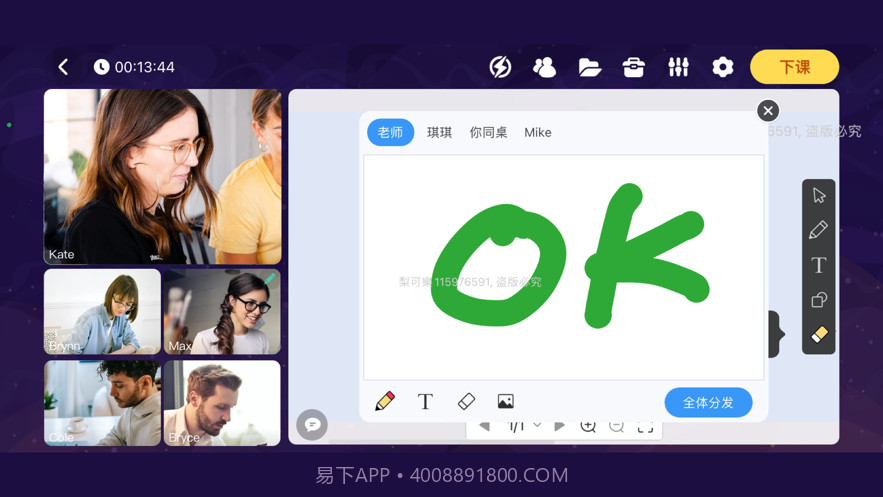The image size is (883, 497).
Task: Open the toolbox icon
Action: 633,67
